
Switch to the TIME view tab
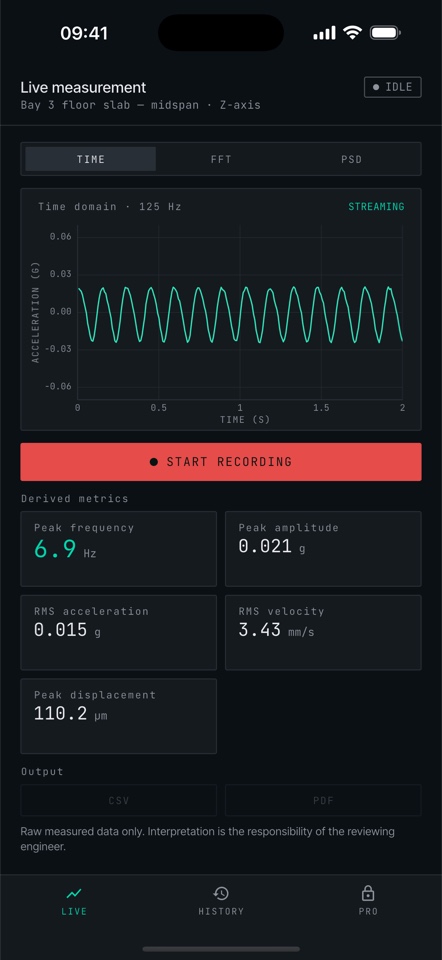pos(91,159)
